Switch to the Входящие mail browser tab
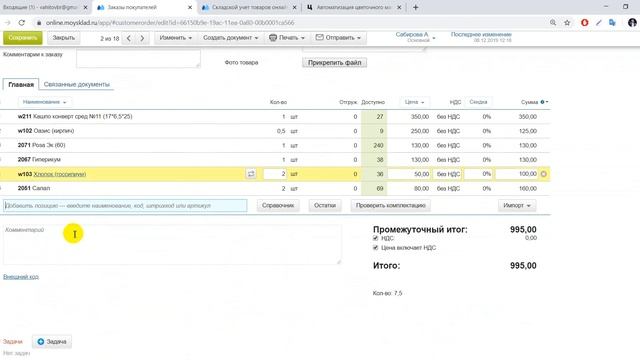The height and width of the screenshot is (360, 640). coord(45,7)
